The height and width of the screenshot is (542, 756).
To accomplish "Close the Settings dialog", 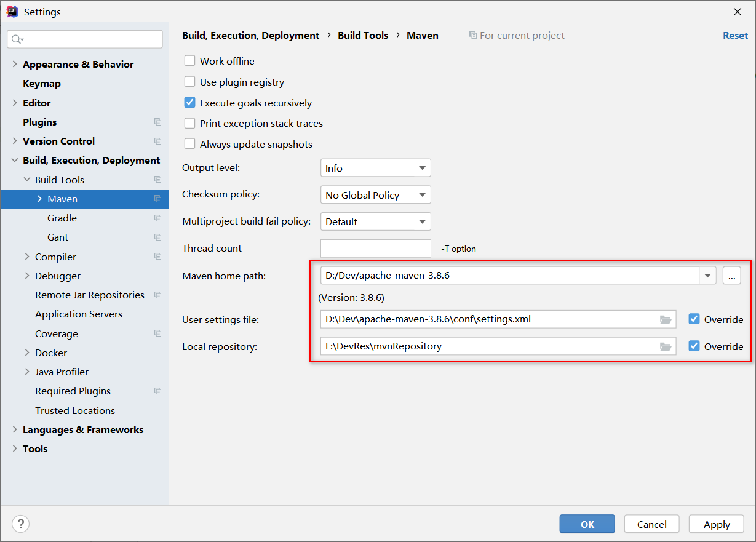I will coord(738,12).
